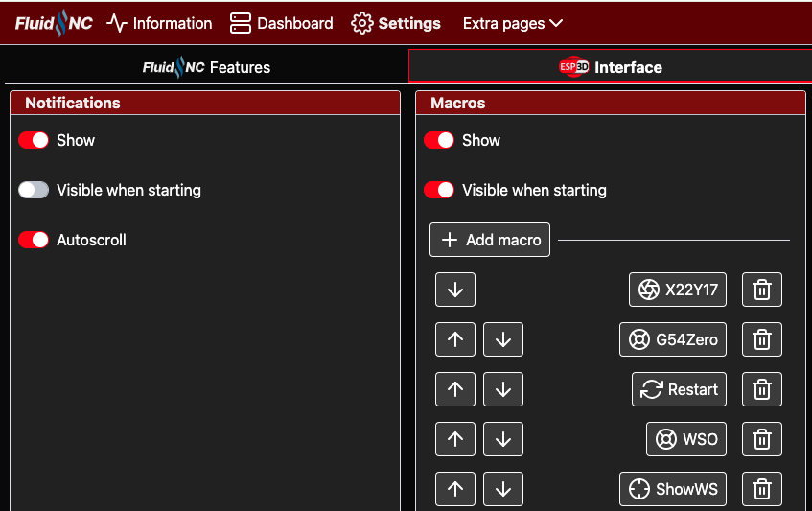Go to the Dashboard page
812x511 pixels.
[x=281, y=23]
